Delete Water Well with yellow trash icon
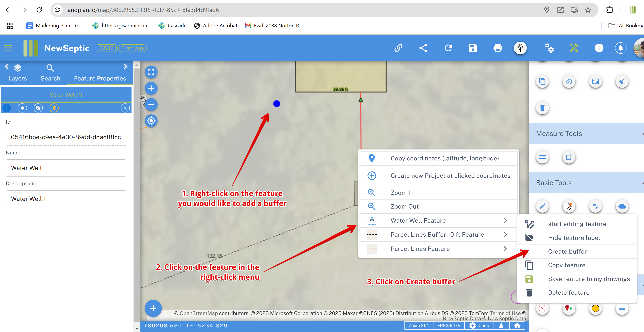 [54, 108]
